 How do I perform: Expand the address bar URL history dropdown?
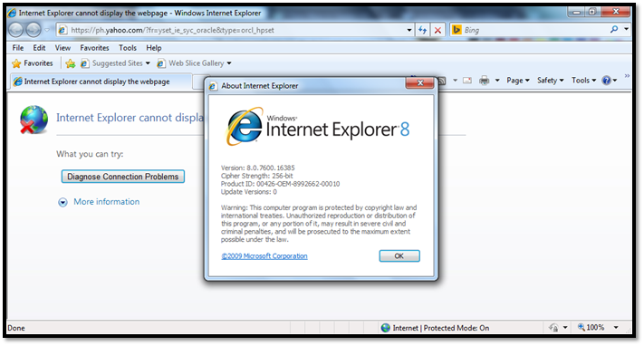tap(409, 30)
